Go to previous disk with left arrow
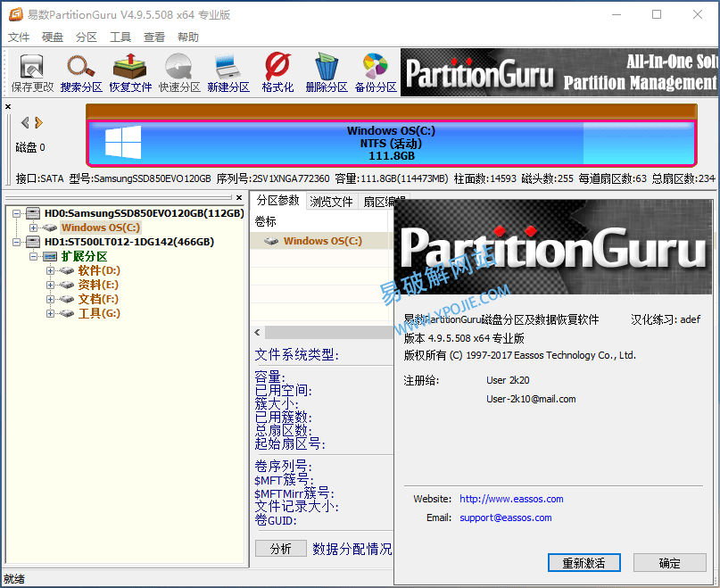The height and width of the screenshot is (588, 720). coord(25,123)
